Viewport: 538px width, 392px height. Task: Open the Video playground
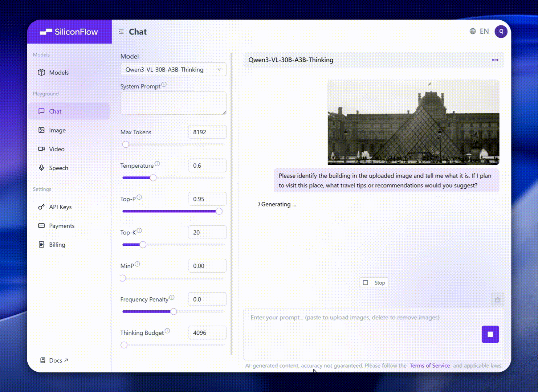coord(69,149)
